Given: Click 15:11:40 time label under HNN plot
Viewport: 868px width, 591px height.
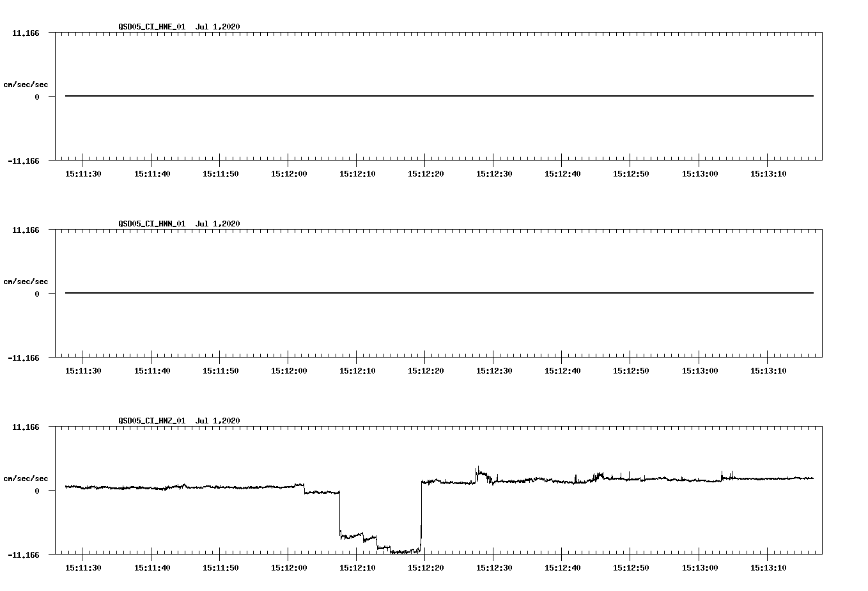Looking at the screenshot, I should coord(152,371).
